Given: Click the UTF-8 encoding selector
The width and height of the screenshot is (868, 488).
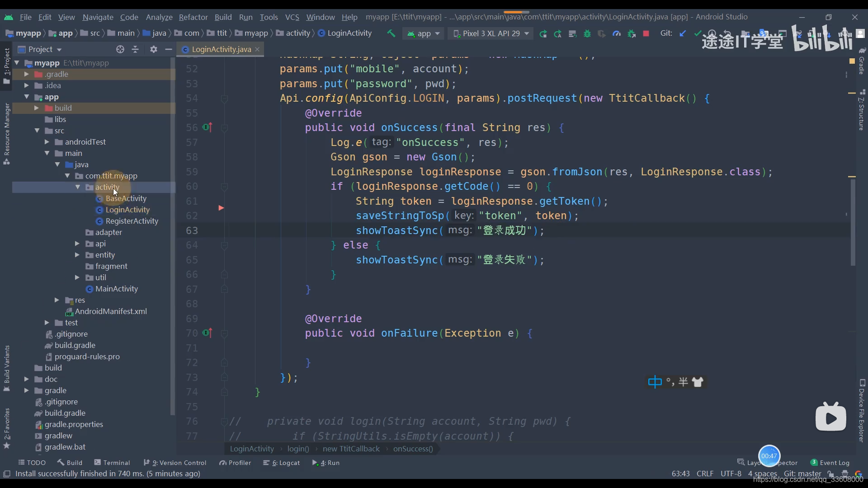Looking at the screenshot, I should point(731,474).
